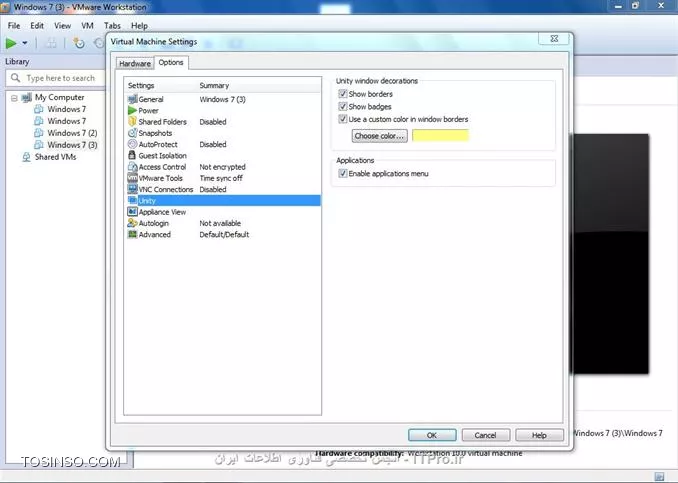This screenshot has width=678, height=483.
Task: Click the Autologin user icon
Action: tap(132, 223)
